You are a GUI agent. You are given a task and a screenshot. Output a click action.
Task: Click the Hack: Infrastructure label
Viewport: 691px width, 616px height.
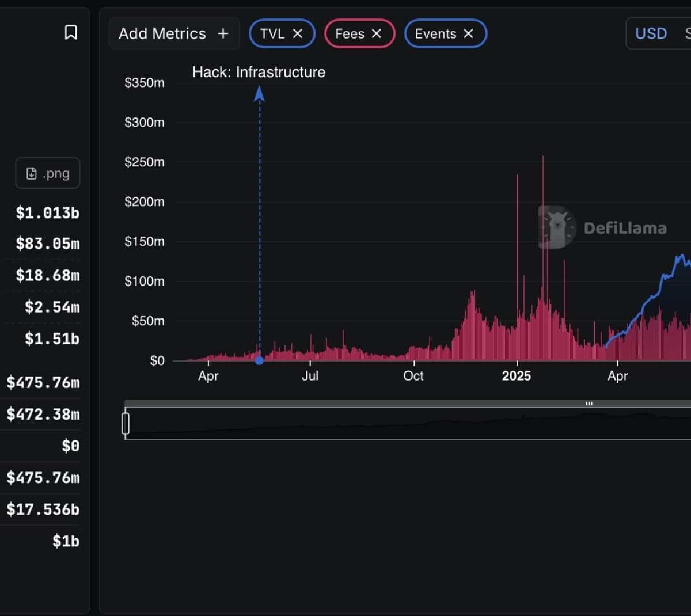(259, 72)
